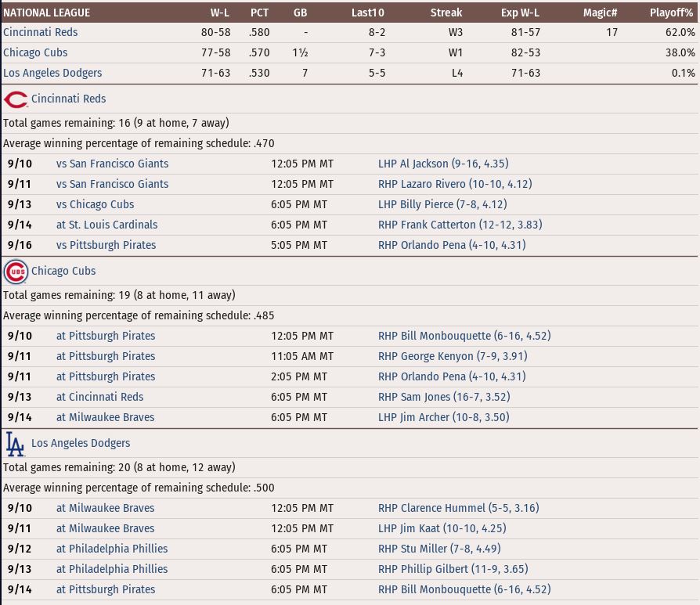Open Dodgers 9/14 at Pittsburgh Pirates game
Image resolution: width=700 pixels, height=605 pixels.
(x=106, y=589)
